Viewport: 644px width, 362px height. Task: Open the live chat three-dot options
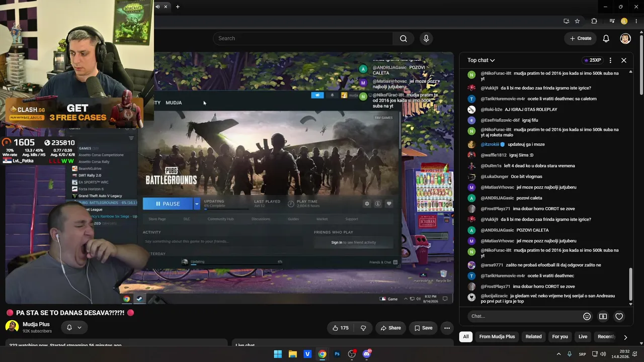tap(610, 60)
